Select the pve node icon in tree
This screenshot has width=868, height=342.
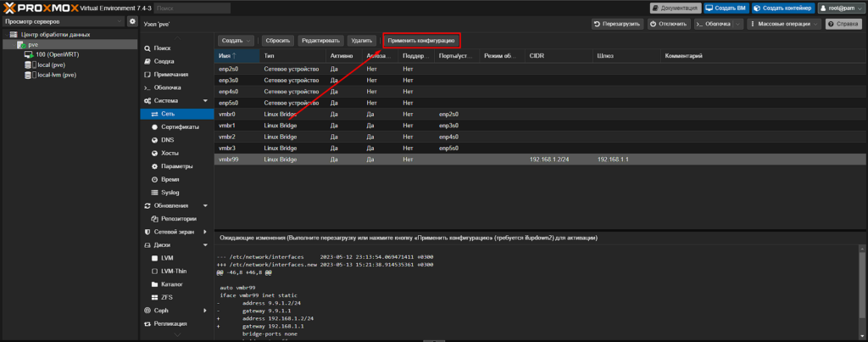pos(21,45)
